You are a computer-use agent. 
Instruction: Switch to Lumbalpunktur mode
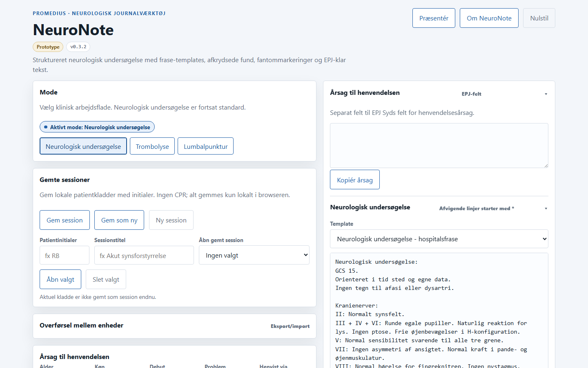205,146
